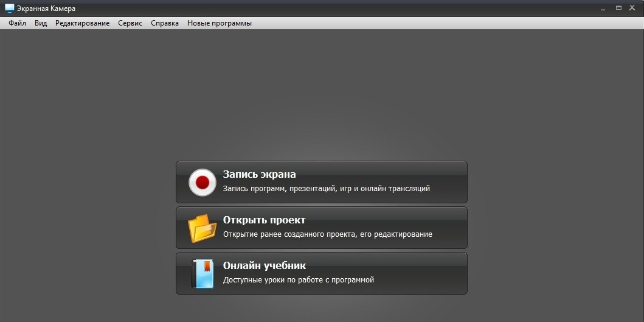Click the Экранная Камера monitor icon in title bar
Viewport: 644px width, 322px height.
tap(10, 9)
